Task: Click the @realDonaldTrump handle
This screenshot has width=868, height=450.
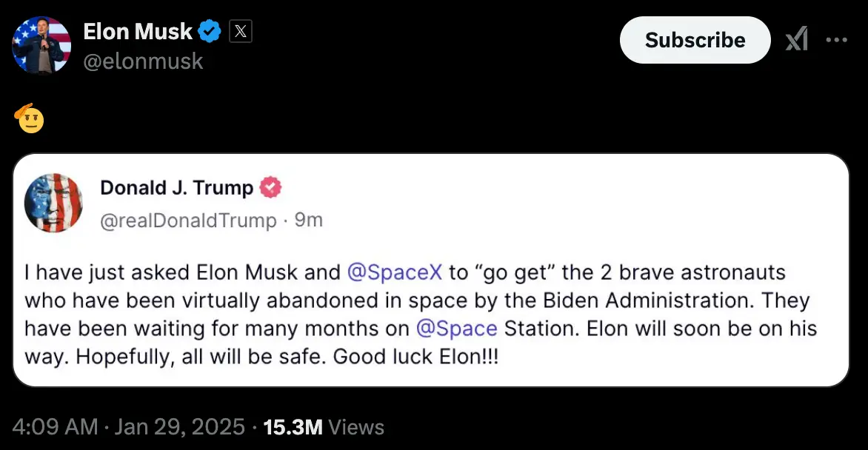Action: (187, 220)
